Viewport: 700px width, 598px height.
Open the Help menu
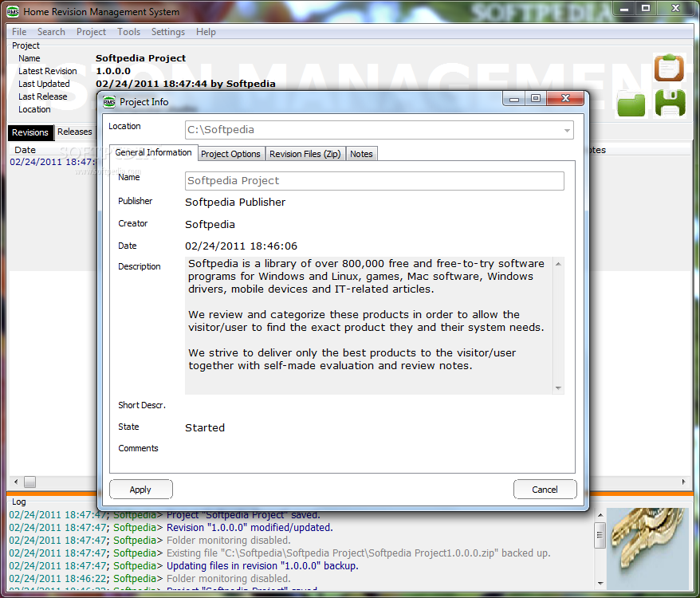click(x=206, y=32)
